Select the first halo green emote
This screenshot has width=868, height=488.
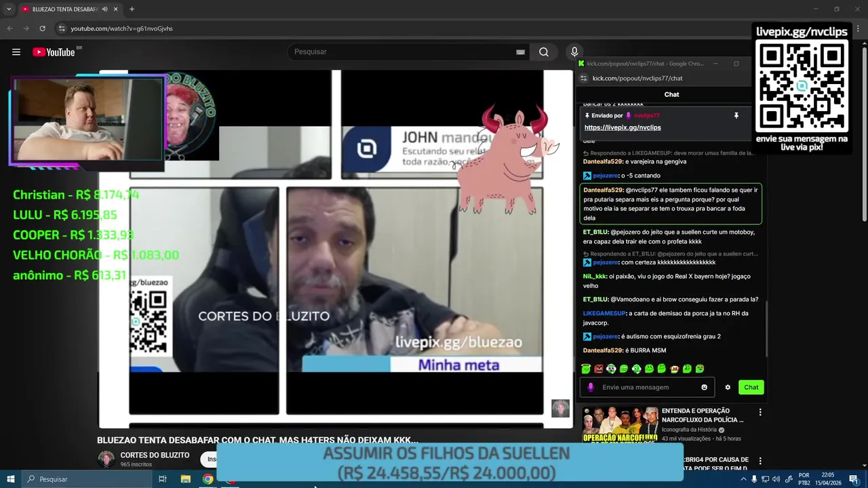click(x=586, y=369)
